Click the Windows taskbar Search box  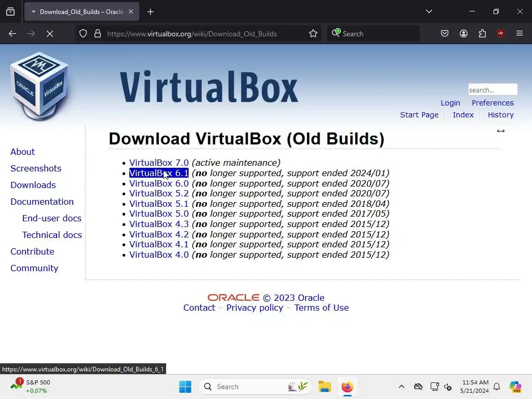coord(255,387)
